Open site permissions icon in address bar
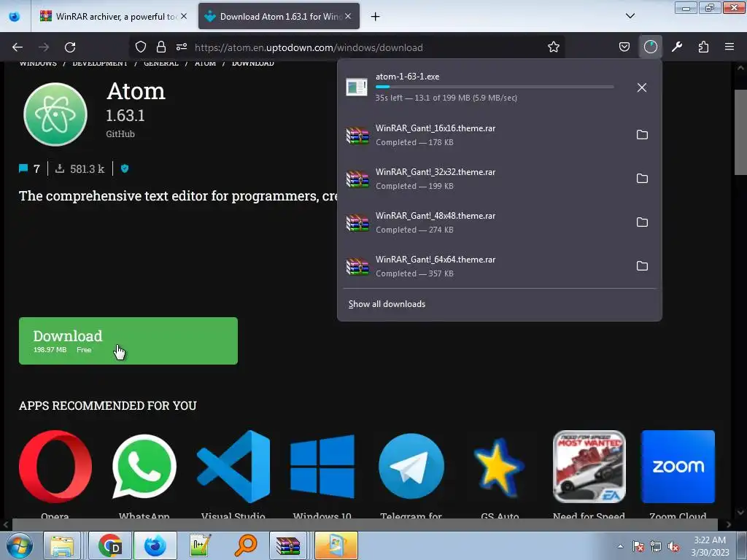747x560 pixels. pos(182,47)
